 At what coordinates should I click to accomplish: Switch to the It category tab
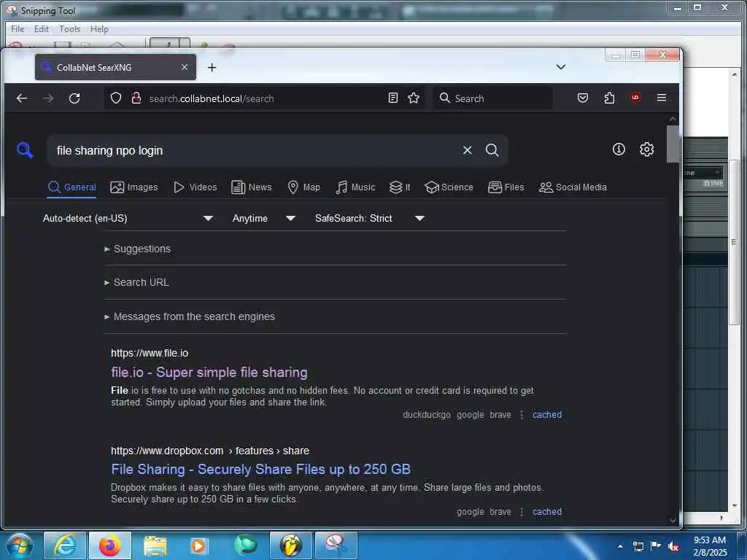click(400, 187)
